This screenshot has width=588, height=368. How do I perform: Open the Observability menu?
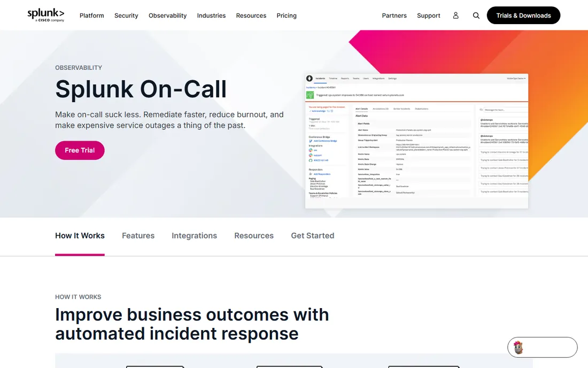168,16
